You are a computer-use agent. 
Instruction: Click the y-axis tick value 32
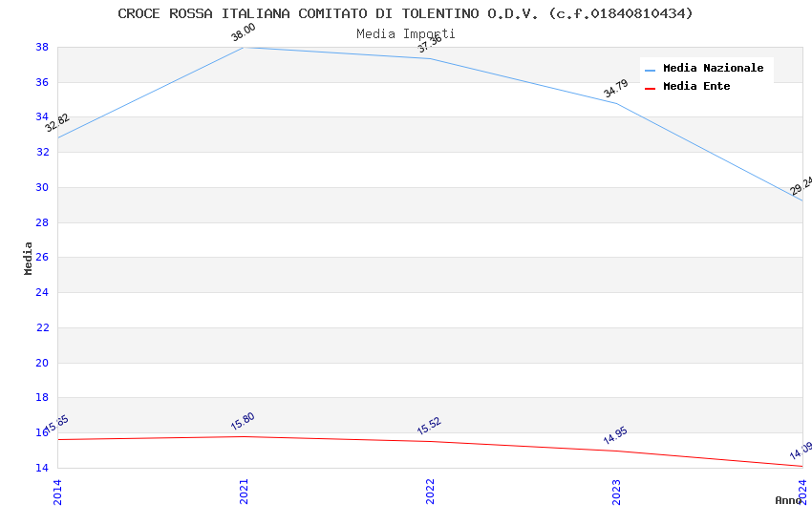point(42,152)
